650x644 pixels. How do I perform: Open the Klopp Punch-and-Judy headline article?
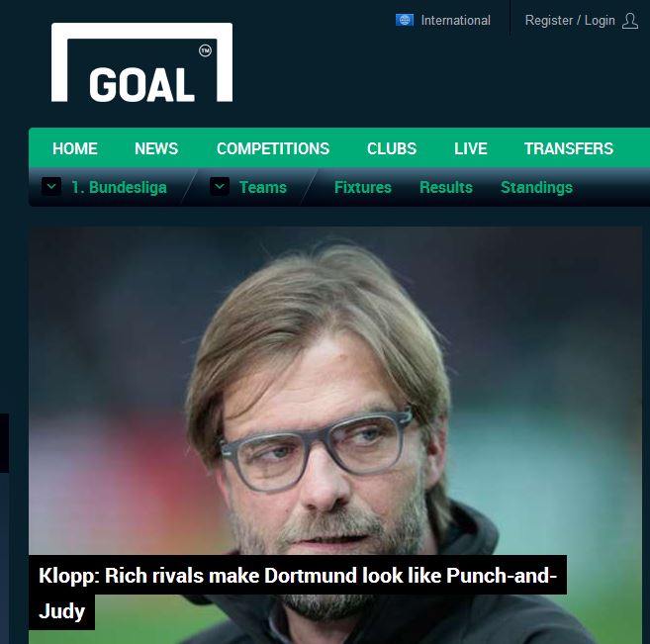(297, 593)
